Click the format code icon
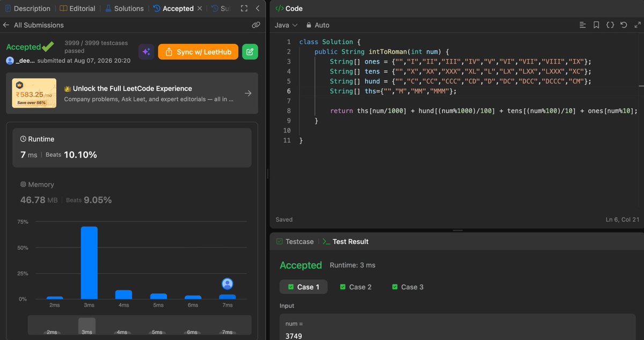The height and width of the screenshot is (340, 644). pos(583,25)
